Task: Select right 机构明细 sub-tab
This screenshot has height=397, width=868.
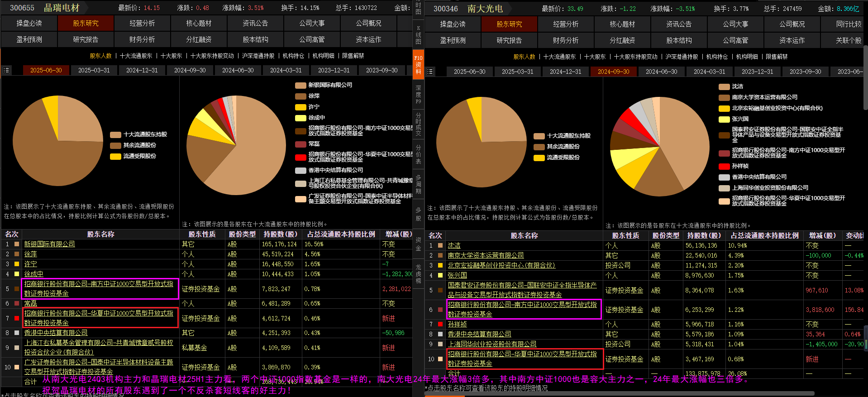Action: (x=747, y=57)
